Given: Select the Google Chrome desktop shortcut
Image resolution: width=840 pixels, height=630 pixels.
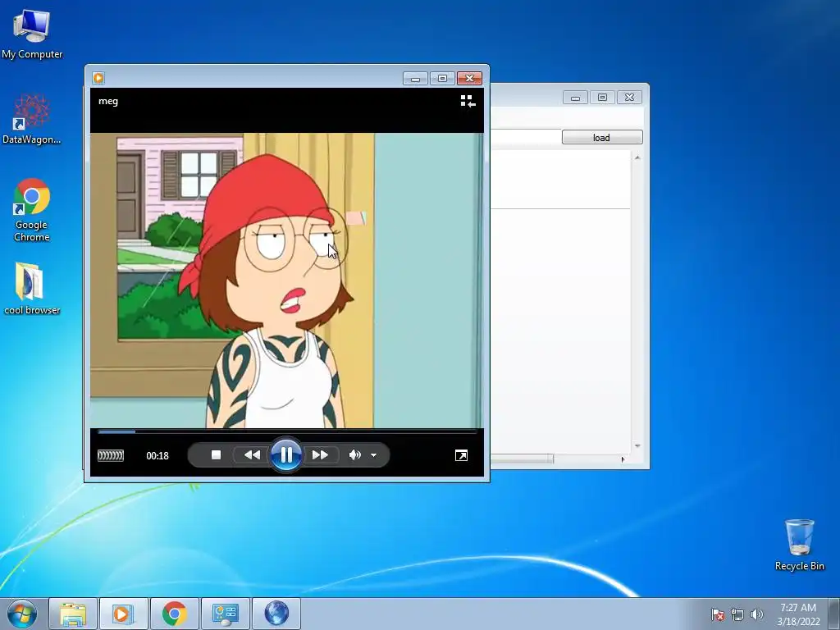Looking at the screenshot, I should pos(32,210).
